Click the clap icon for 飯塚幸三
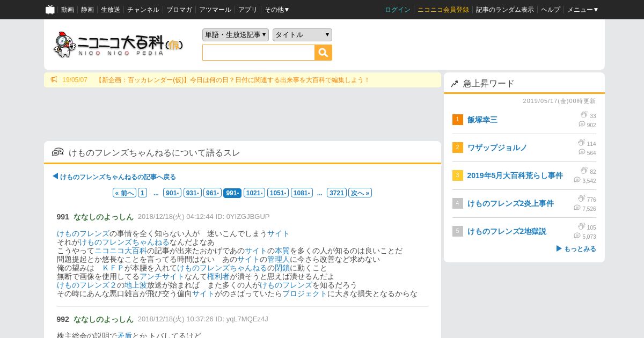This screenshot has height=338, width=644. [x=584, y=115]
